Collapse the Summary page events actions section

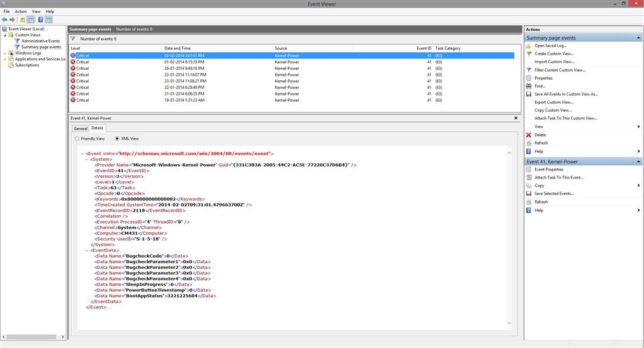638,38
